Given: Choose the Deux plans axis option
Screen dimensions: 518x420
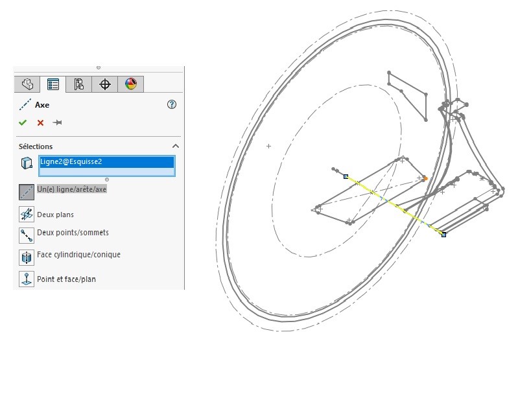Looking at the screenshot, I should coord(27,215).
